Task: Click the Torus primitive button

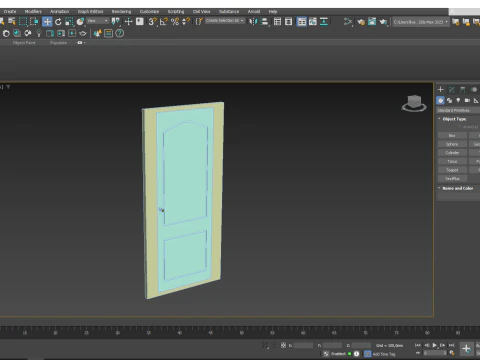Action: (452, 161)
